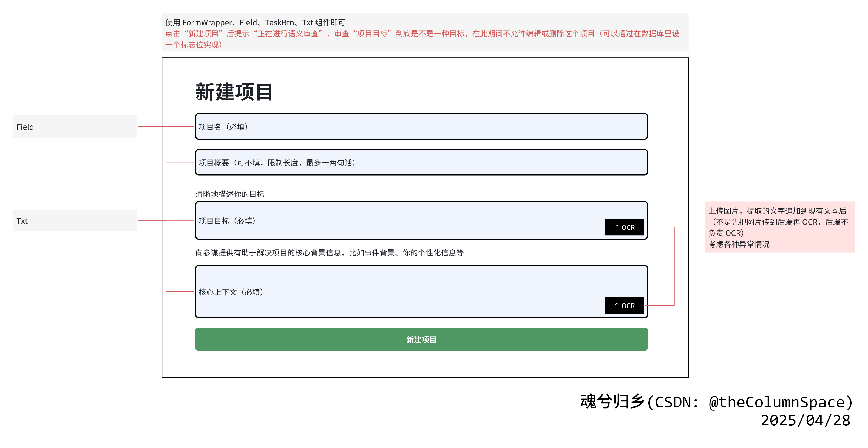Select the 项目概要 optional input field
Viewport: 868px width, 448px height.
pyautogui.click(x=421, y=163)
